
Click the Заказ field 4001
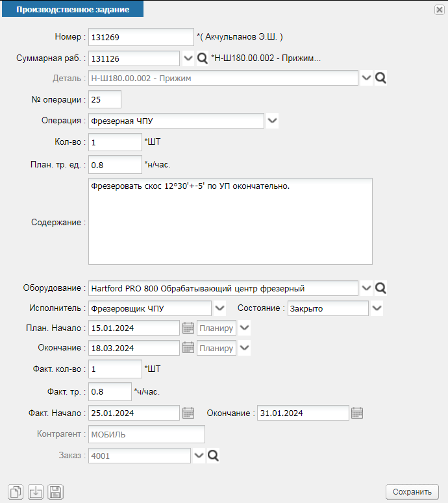click(x=140, y=456)
